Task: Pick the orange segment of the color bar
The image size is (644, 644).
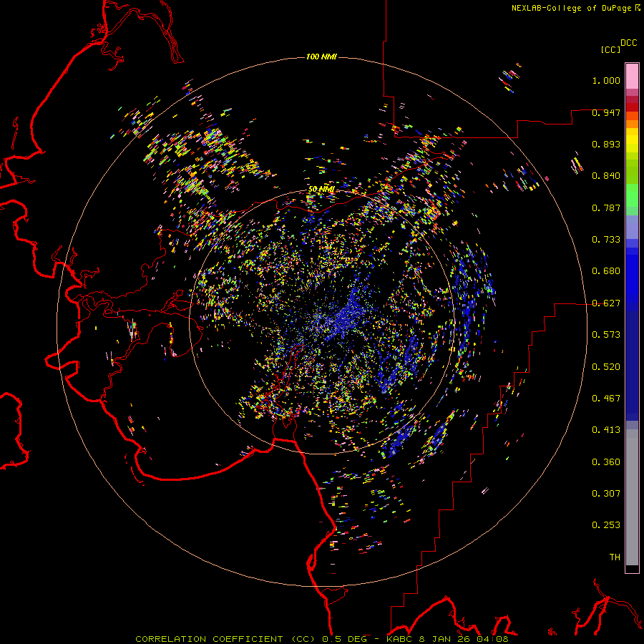Action: coord(632,124)
